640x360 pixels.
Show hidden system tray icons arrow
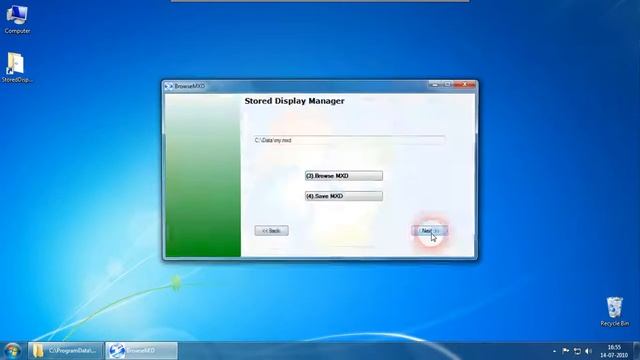point(554,351)
